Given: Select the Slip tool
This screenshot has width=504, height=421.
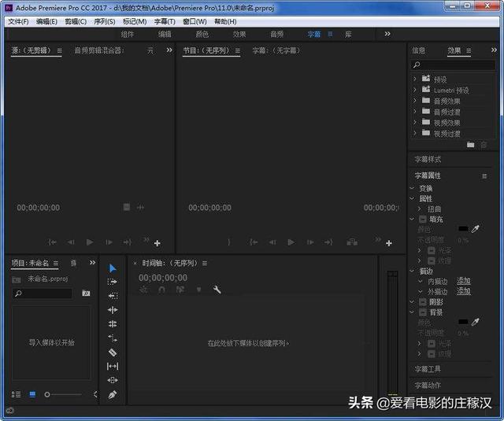Looking at the screenshot, I should (113, 366).
